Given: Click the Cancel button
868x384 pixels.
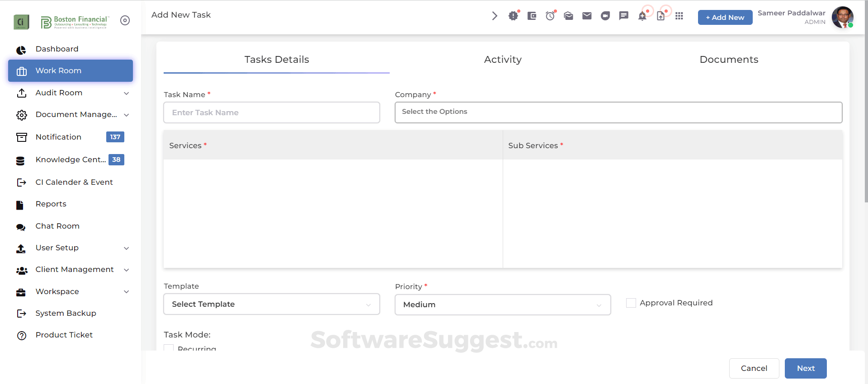Looking at the screenshot, I should pyautogui.click(x=754, y=369).
